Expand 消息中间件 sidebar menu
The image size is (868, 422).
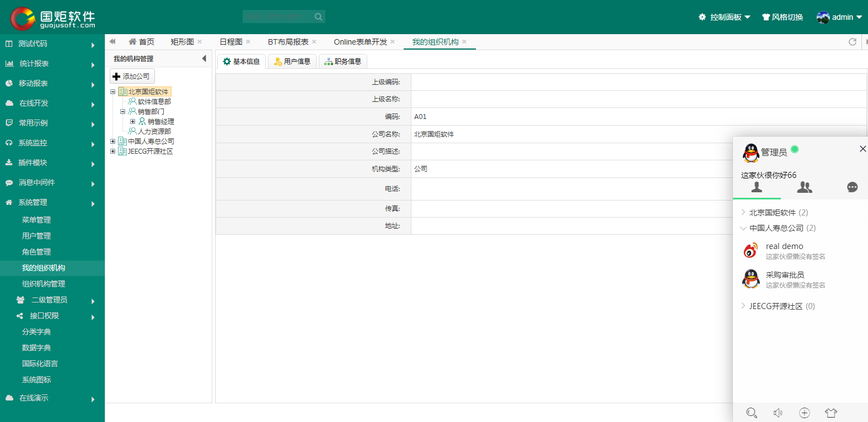pos(52,183)
